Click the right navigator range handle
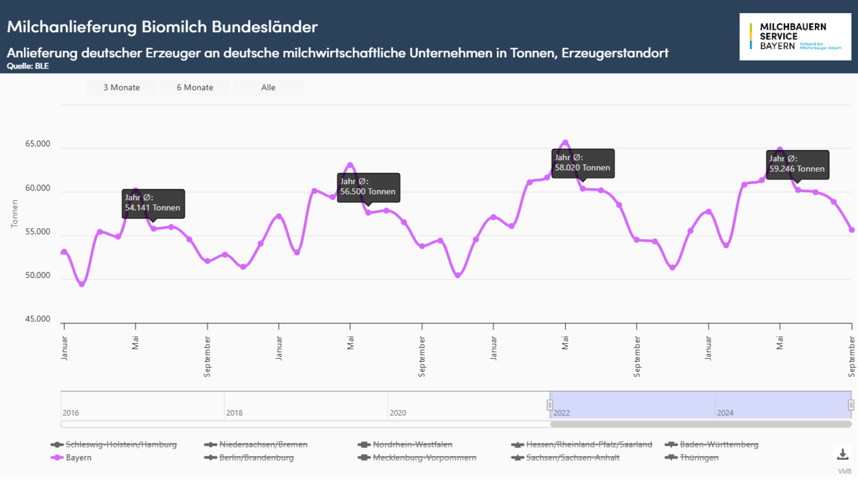This screenshot has width=858, height=504. coord(851,405)
